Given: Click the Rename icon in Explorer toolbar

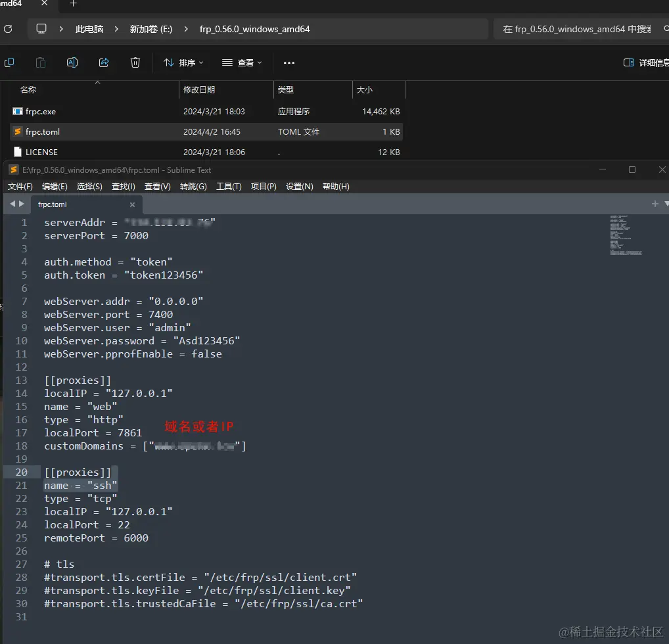Looking at the screenshot, I should 72,62.
